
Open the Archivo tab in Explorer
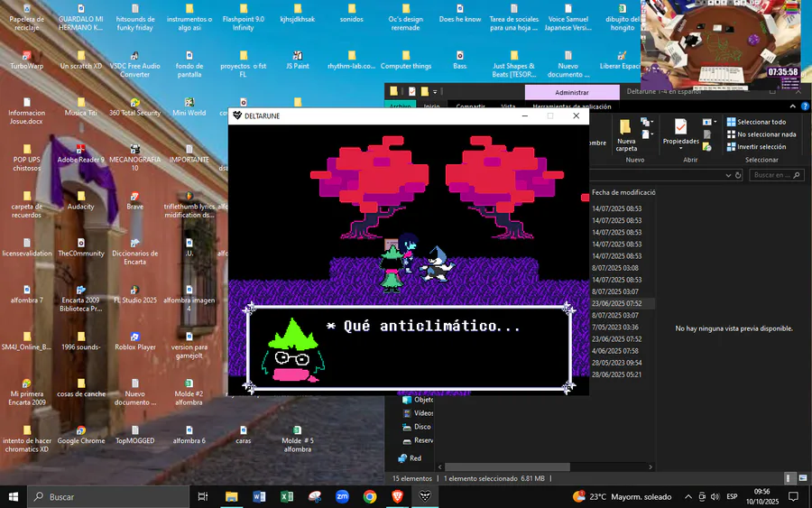401,106
